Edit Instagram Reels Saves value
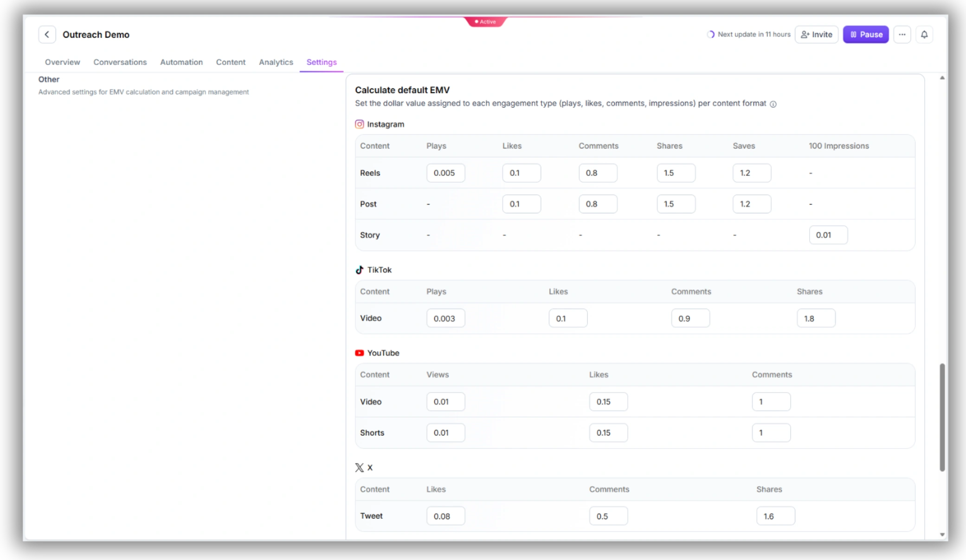The width and height of the screenshot is (966, 560). tap(752, 173)
